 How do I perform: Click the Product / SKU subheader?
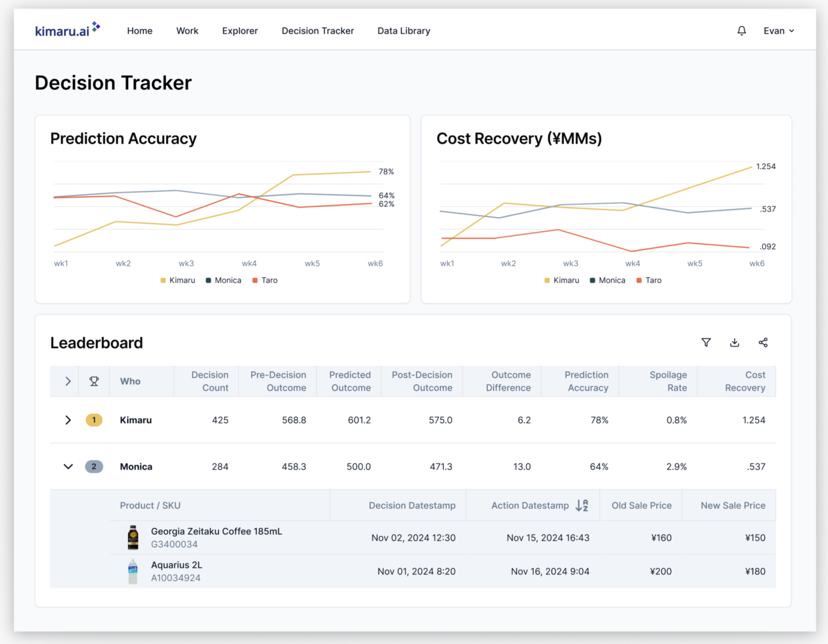point(150,505)
